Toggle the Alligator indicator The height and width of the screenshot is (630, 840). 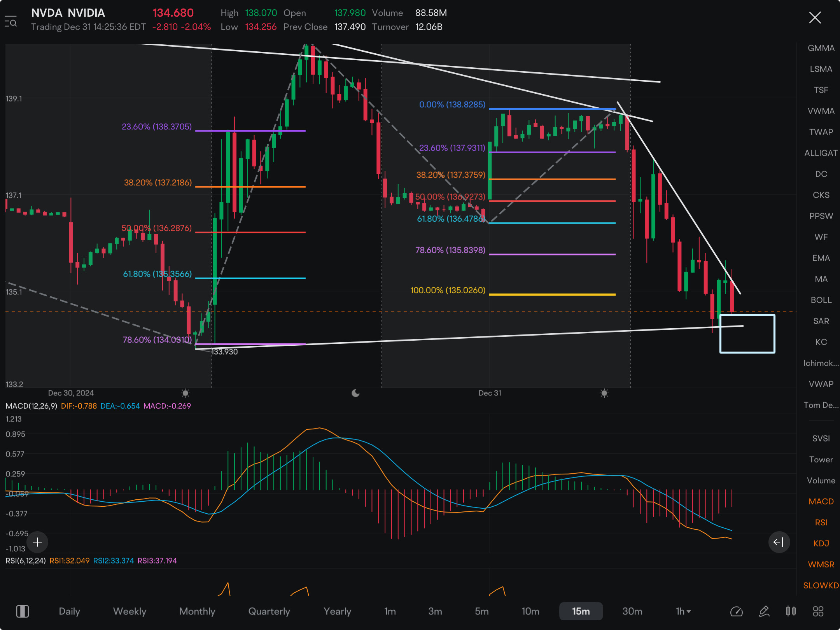coord(821,153)
